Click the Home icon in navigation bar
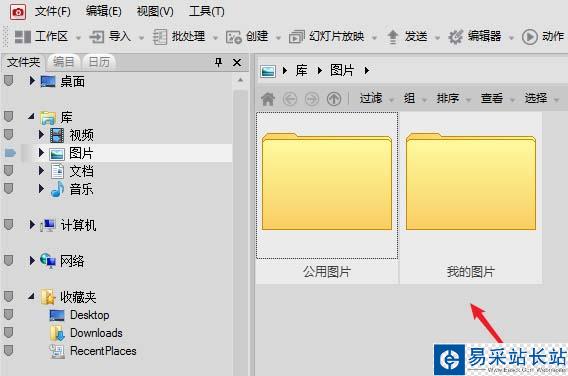Screen dimensions: 568x376 point(268,99)
